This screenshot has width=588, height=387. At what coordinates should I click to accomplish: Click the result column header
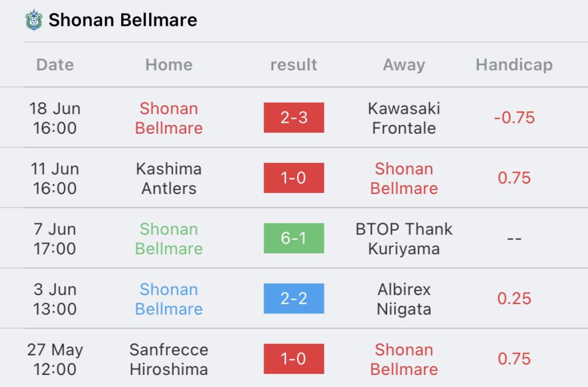[293, 65]
